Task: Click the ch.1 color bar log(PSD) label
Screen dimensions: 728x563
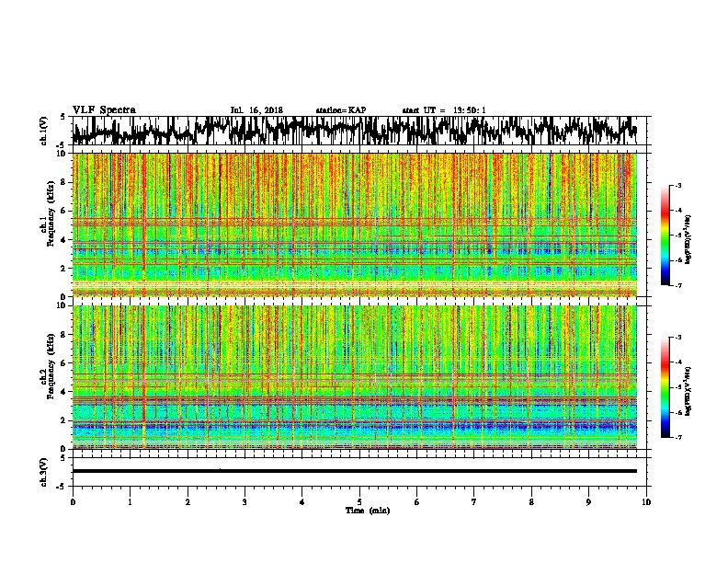Action: (688, 239)
